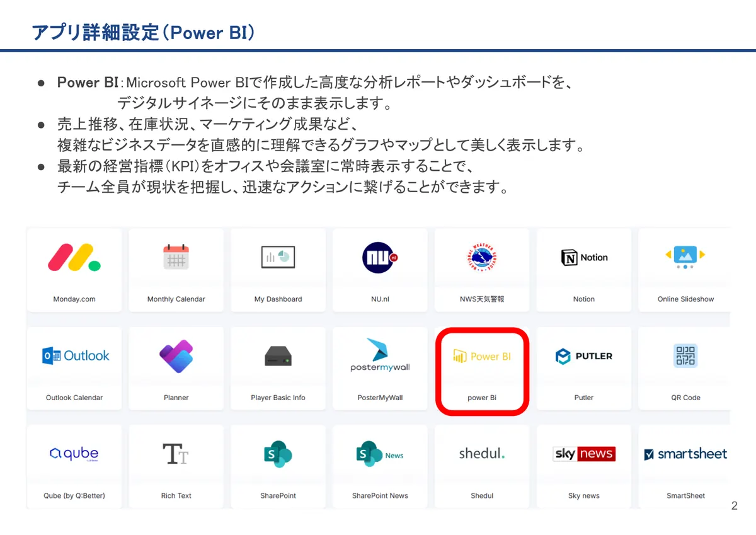Image resolution: width=756 pixels, height=535 pixels.
Task: Click the slide page number 2
Action: point(734,506)
